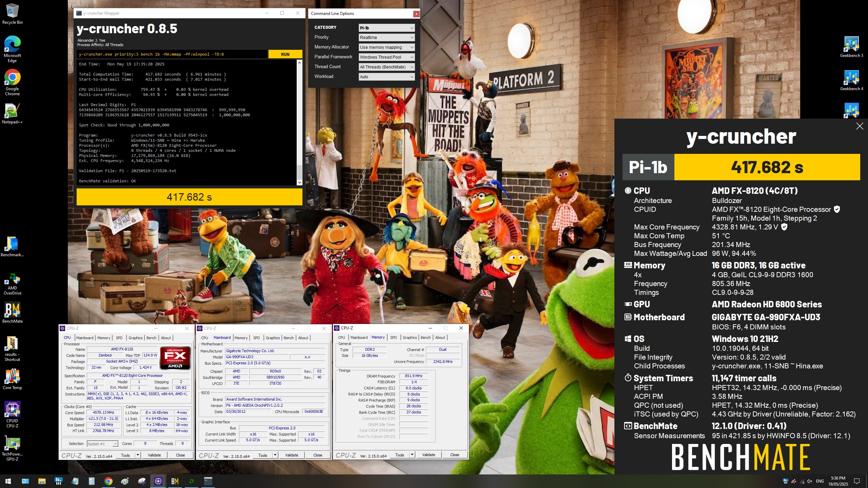Open Paint from the taskbar

click(x=125, y=481)
